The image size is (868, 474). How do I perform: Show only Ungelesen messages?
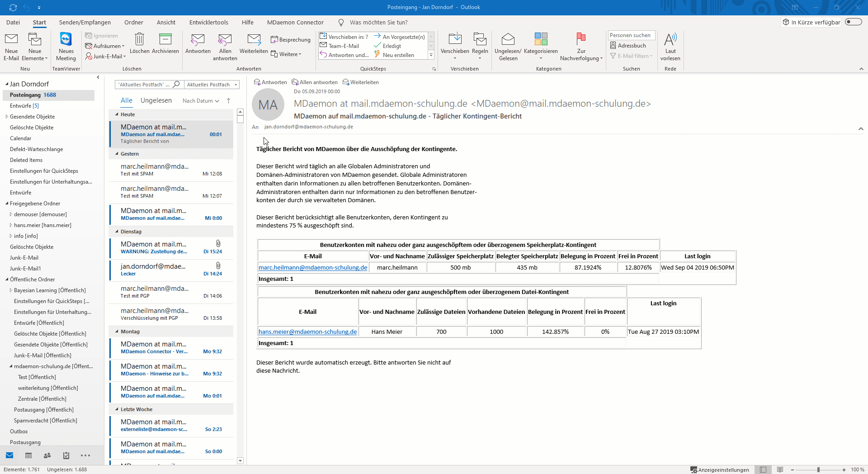coord(156,100)
